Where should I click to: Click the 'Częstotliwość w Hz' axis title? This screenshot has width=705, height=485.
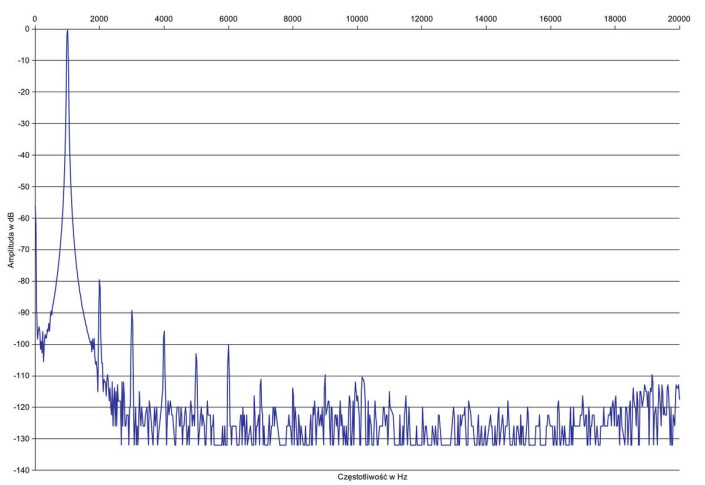357,477
